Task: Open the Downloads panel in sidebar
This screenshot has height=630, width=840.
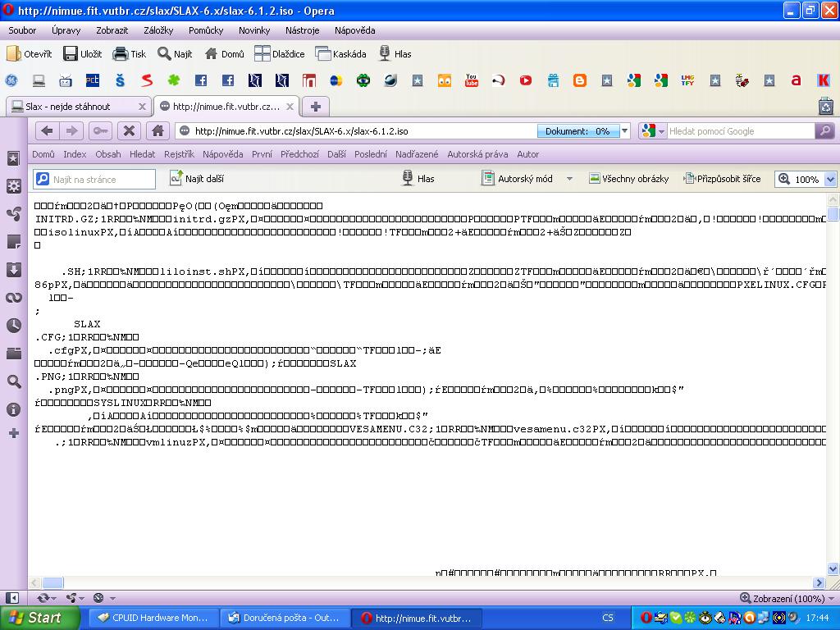Action: (13, 270)
